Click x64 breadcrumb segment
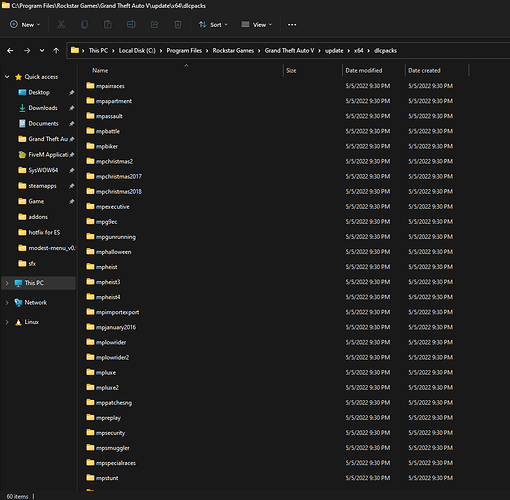This screenshot has width=510, height=500. coord(358,51)
